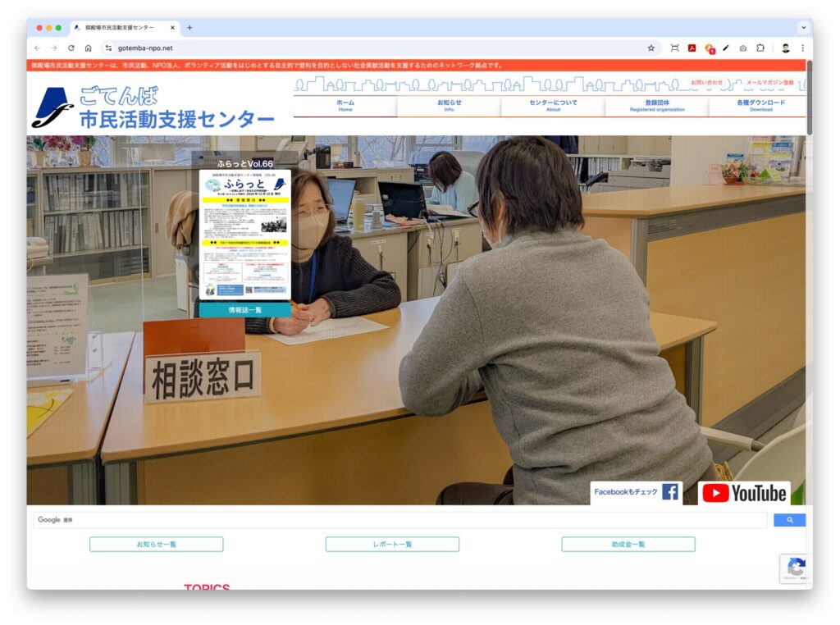Open the Chrome three-dot menu

pos(801,48)
